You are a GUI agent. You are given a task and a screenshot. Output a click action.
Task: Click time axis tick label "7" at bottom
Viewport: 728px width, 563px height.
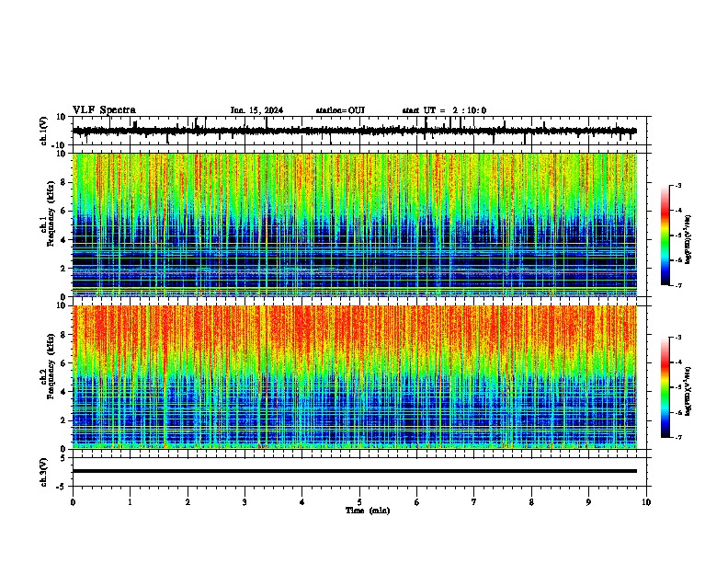coord(474,502)
